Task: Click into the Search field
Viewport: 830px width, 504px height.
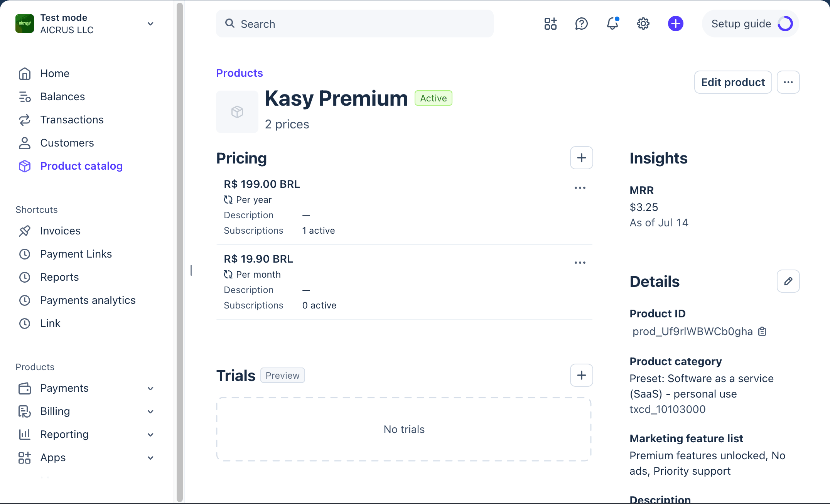Action: click(x=354, y=24)
